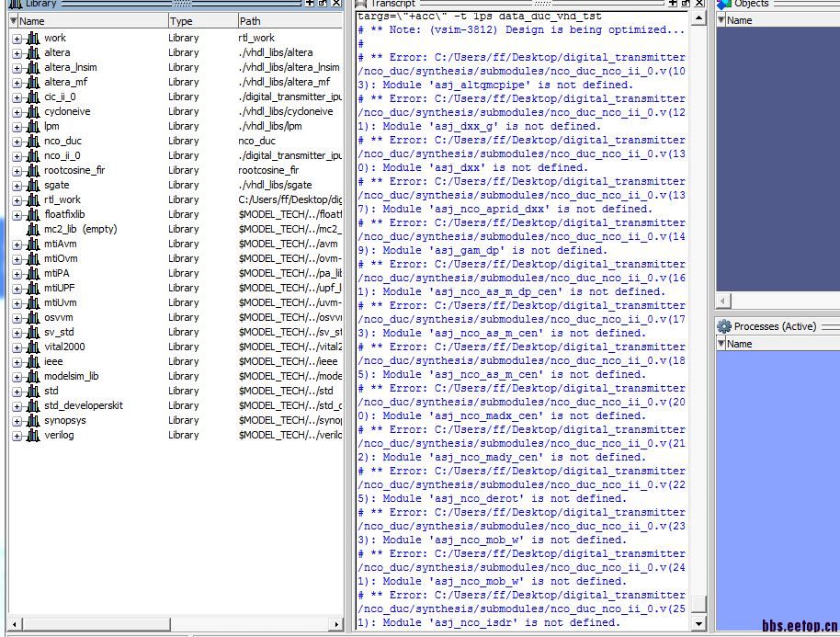
Task: Expand the nco_duc library node
Action: (x=17, y=142)
